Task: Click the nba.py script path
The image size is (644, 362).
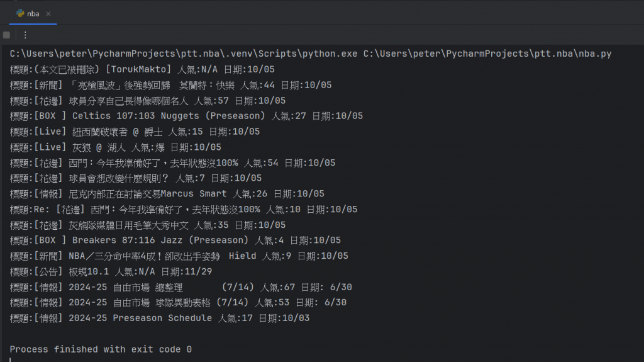Action: click(487, 54)
